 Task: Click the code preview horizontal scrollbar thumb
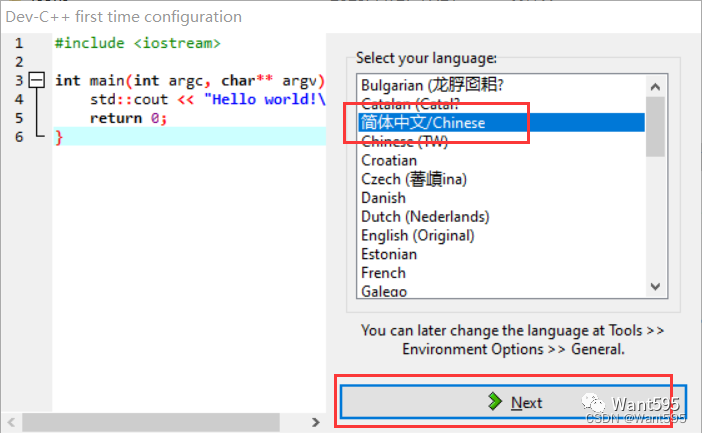click(x=151, y=422)
